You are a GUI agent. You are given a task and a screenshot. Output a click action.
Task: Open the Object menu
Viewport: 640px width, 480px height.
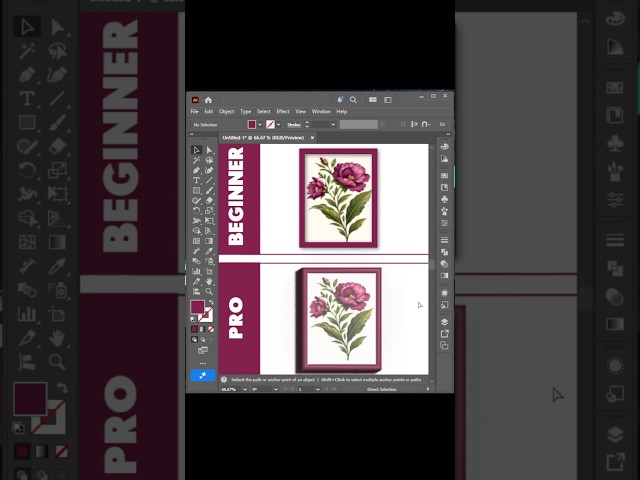pyautogui.click(x=227, y=111)
